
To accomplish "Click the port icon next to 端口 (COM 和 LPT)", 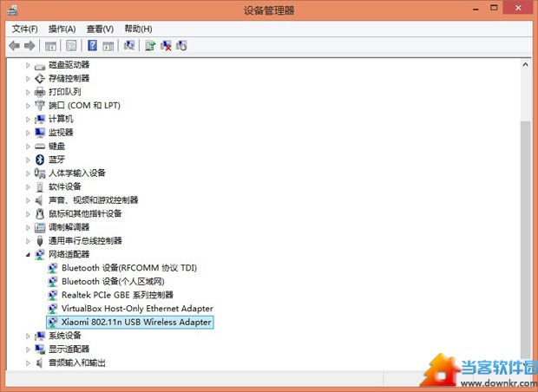I will [x=40, y=106].
